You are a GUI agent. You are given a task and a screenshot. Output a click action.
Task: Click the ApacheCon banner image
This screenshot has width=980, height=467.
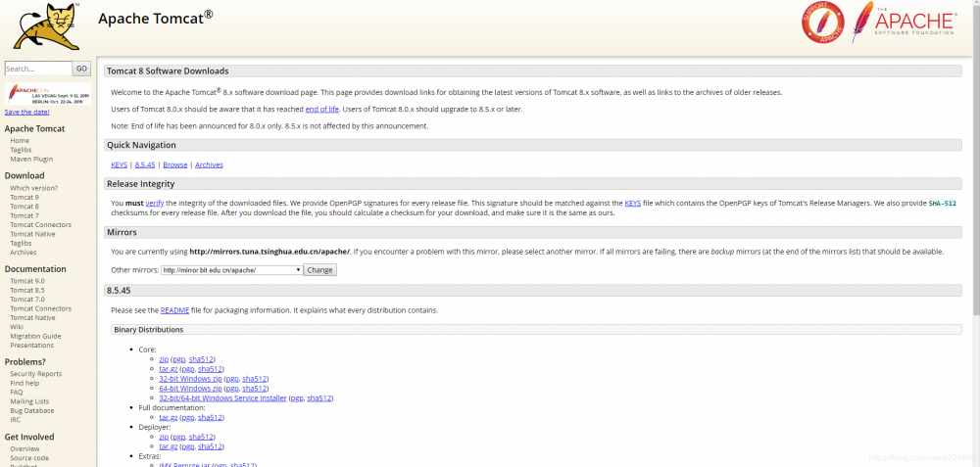(x=47, y=94)
